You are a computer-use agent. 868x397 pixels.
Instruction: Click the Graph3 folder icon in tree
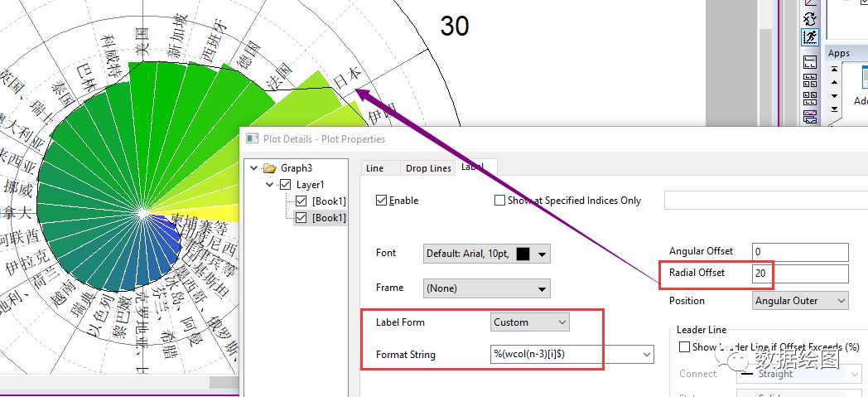tap(269, 168)
